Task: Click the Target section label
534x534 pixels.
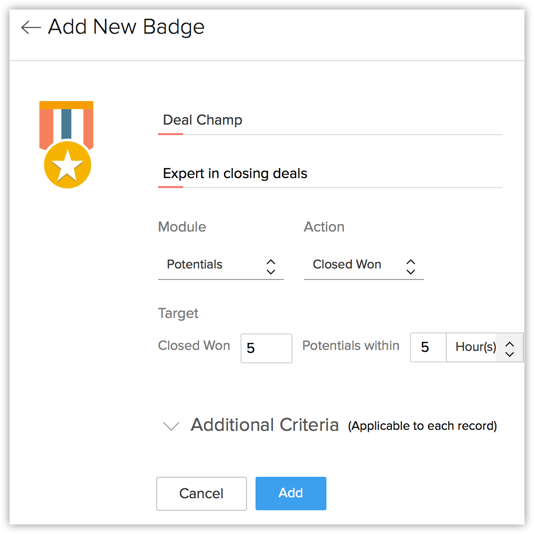Action: pyautogui.click(x=178, y=313)
